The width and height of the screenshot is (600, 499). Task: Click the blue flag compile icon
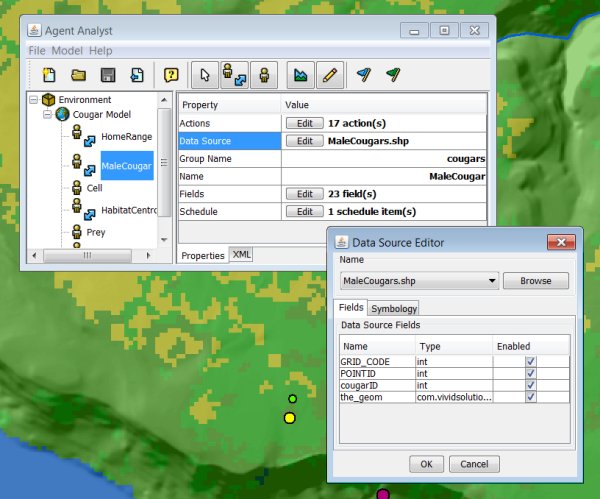pyautogui.click(x=364, y=74)
